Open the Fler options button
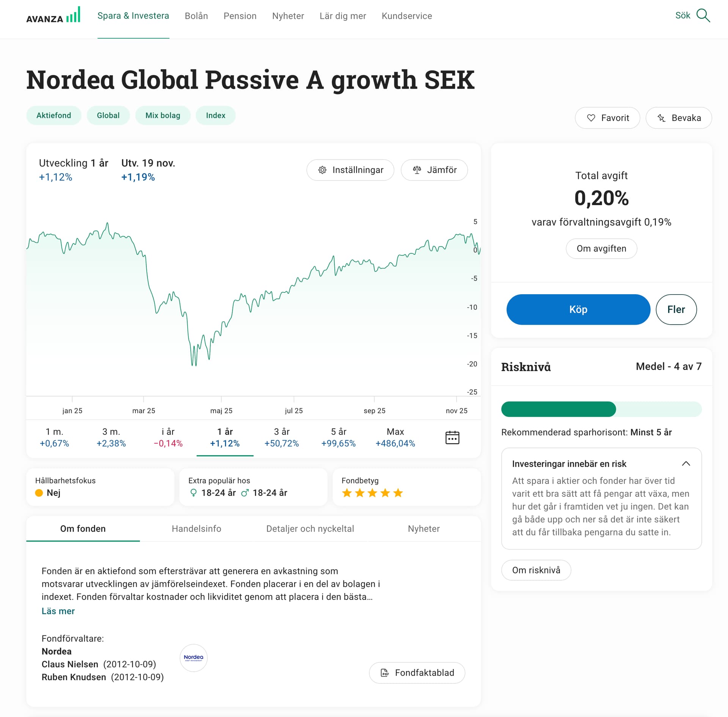This screenshot has height=717, width=728. tap(676, 309)
